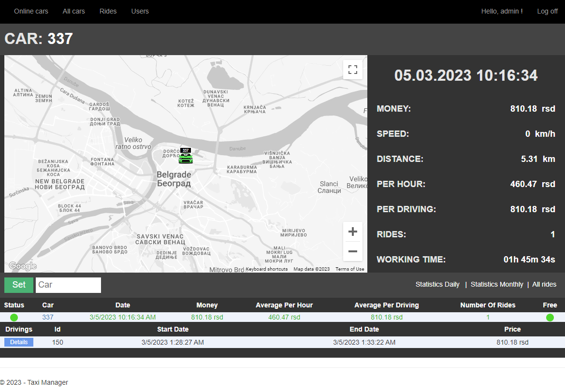This screenshot has height=392, width=565.
Task: Click the CAR: 337 heading
Action: coord(39,39)
